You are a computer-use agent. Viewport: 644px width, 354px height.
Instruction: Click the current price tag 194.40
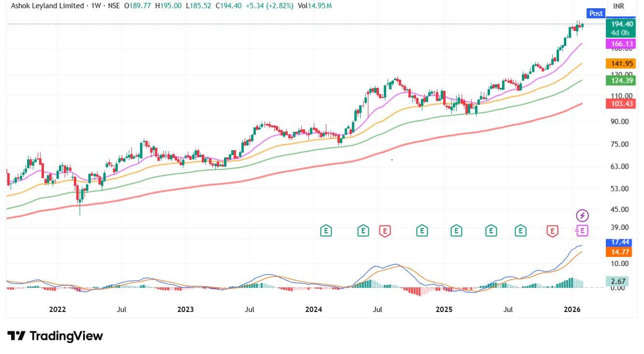[621, 24]
